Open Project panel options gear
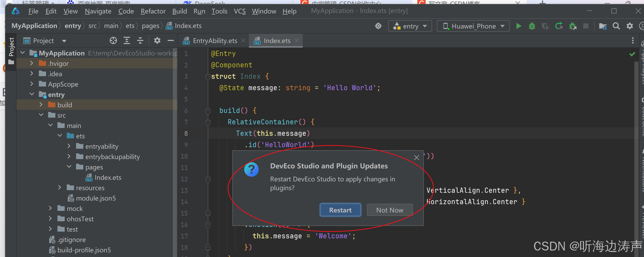This screenshot has height=257, width=644. coord(157,40)
